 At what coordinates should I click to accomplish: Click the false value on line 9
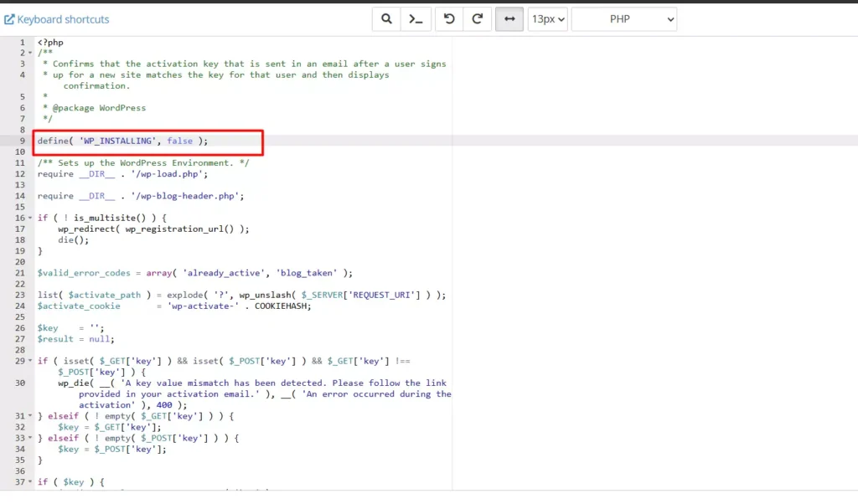tap(179, 141)
